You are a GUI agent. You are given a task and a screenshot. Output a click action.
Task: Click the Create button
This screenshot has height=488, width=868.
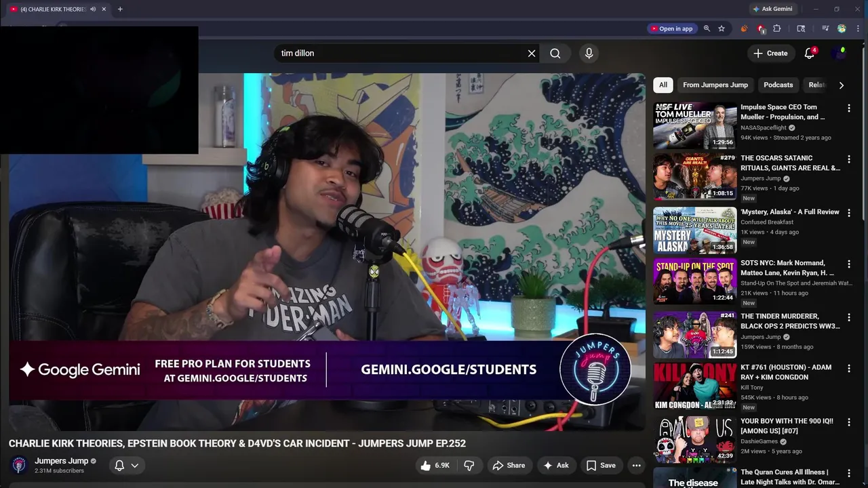pyautogui.click(x=771, y=54)
